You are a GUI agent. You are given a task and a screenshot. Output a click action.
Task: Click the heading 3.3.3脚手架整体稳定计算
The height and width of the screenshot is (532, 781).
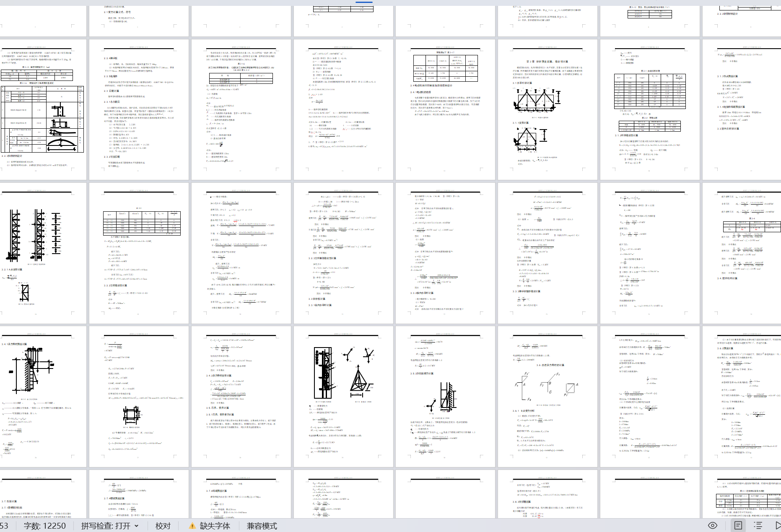(526, 291)
